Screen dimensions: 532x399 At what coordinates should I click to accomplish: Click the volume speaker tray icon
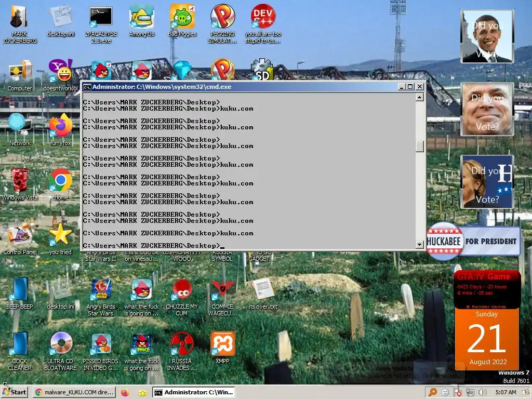tap(482, 392)
